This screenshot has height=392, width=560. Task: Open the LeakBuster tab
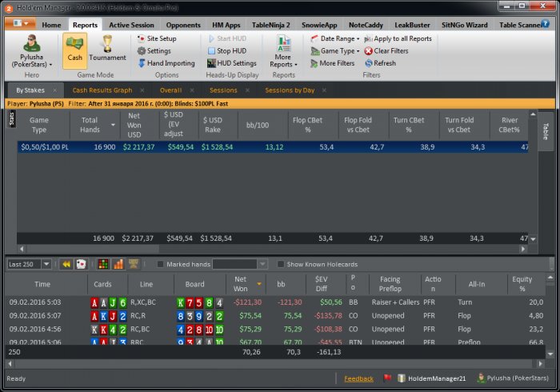(x=412, y=25)
